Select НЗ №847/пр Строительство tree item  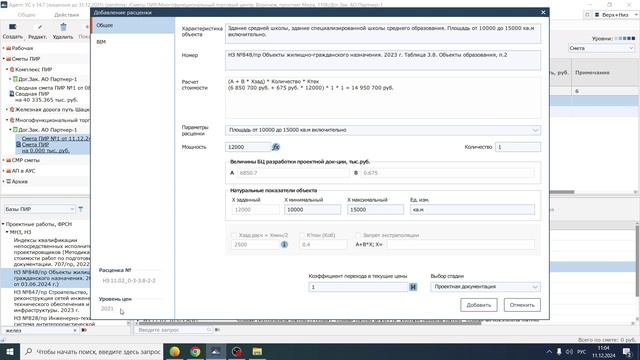(x=51, y=301)
